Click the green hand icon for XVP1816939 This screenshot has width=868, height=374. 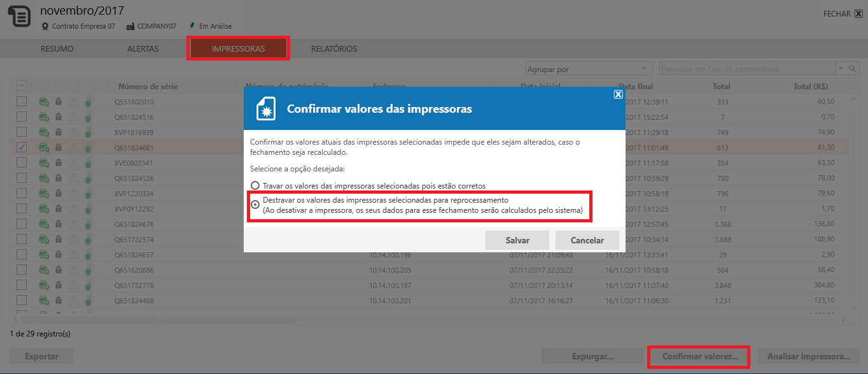point(88,132)
